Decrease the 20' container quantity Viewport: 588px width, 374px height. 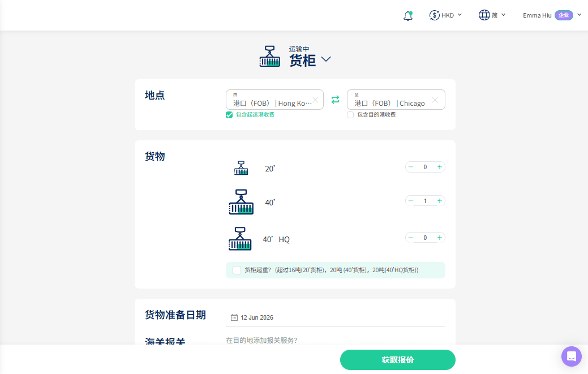411,167
